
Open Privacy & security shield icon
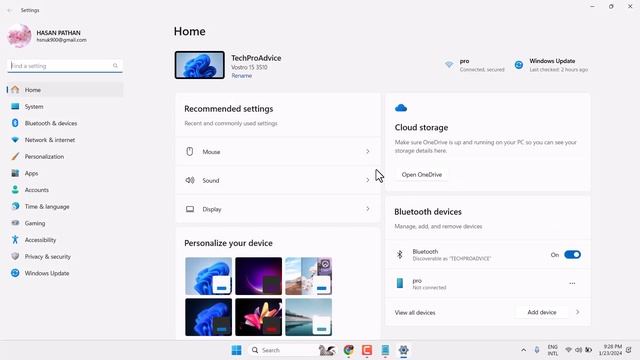[x=15, y=256]
